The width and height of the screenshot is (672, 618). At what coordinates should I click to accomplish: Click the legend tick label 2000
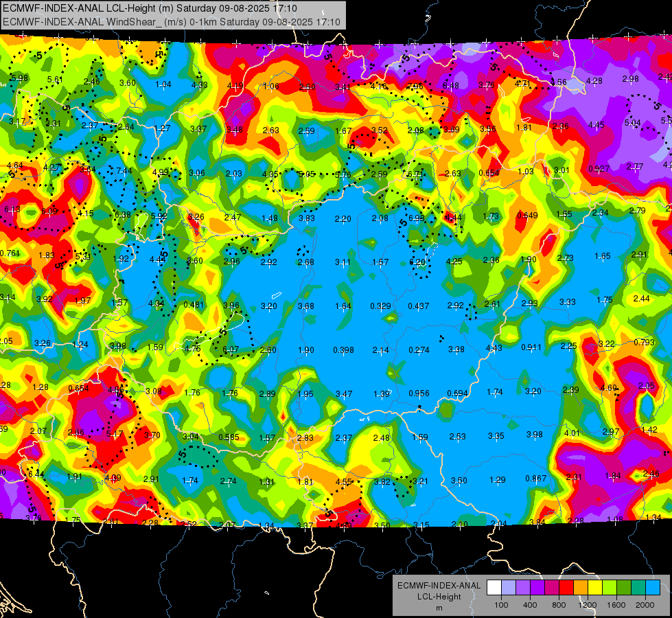[645, 605]
